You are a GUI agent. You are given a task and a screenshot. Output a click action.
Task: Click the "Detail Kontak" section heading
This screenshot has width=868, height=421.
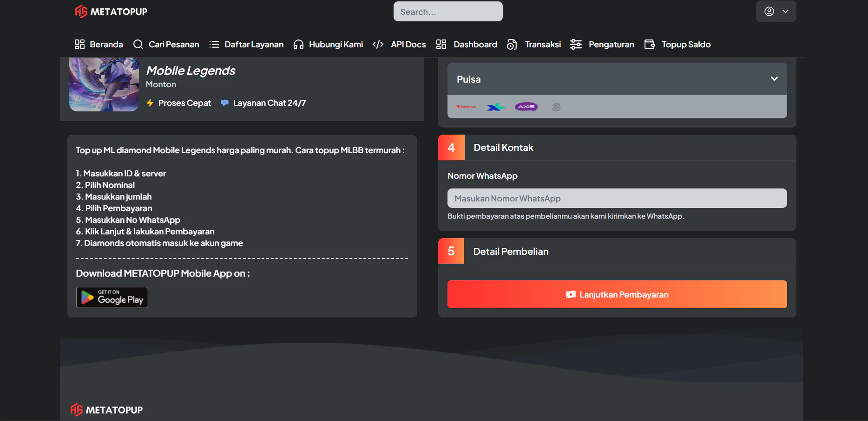pos(503,148)
